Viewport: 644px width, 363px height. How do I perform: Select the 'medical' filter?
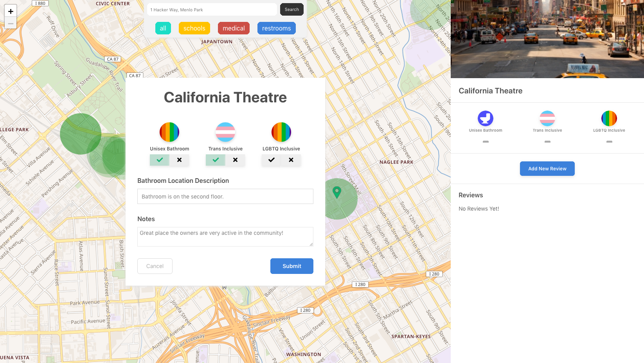tap(234, 28)
